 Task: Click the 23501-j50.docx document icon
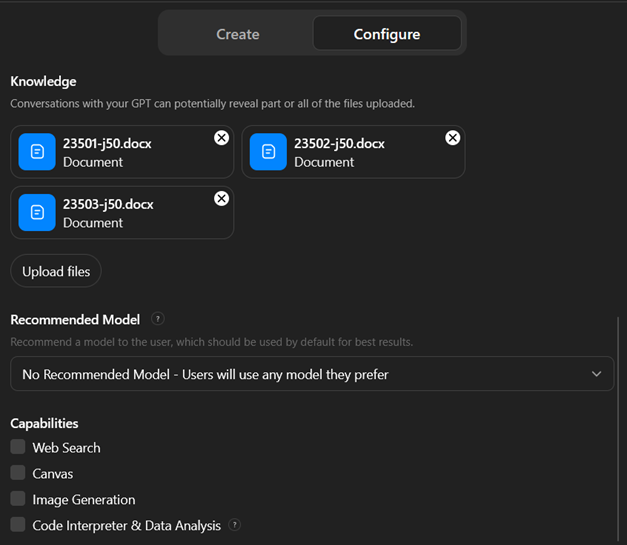[37, 152]
